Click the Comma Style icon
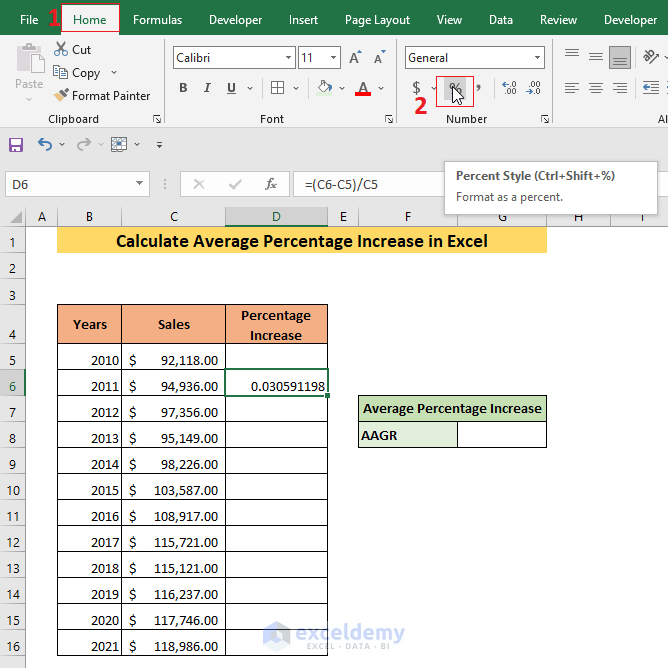668x668 pixels. pos(479,89)
